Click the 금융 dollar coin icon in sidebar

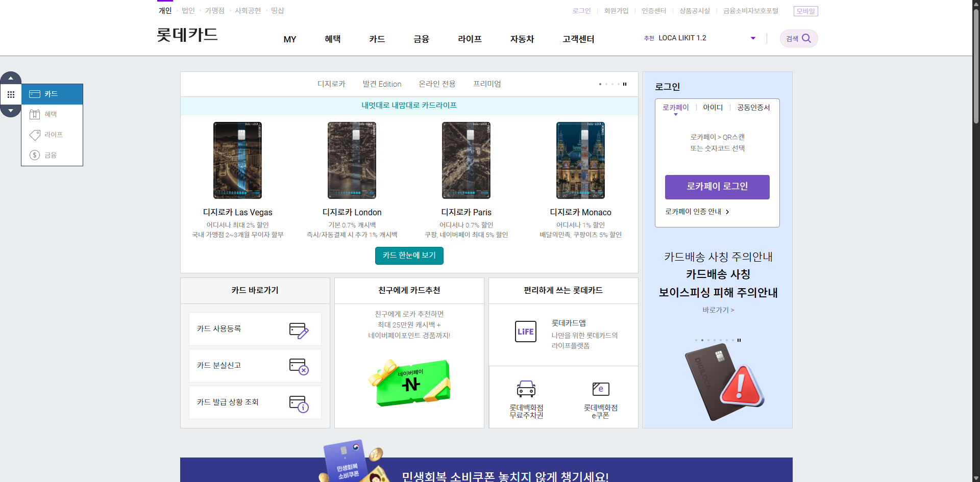[x=35, y=155]
